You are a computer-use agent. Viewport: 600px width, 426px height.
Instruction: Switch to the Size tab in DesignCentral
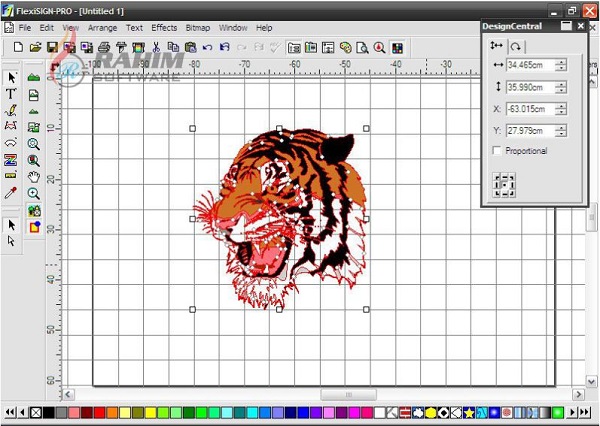click(x=497, y=46)
